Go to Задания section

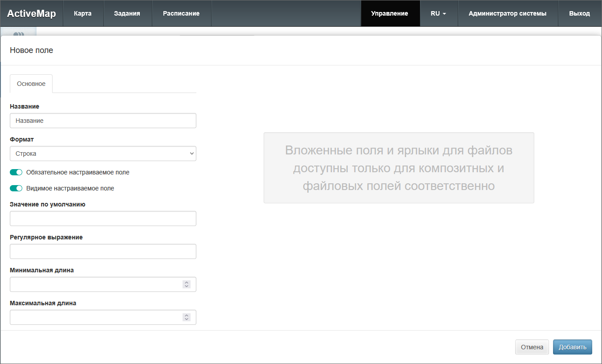[127, 13]
